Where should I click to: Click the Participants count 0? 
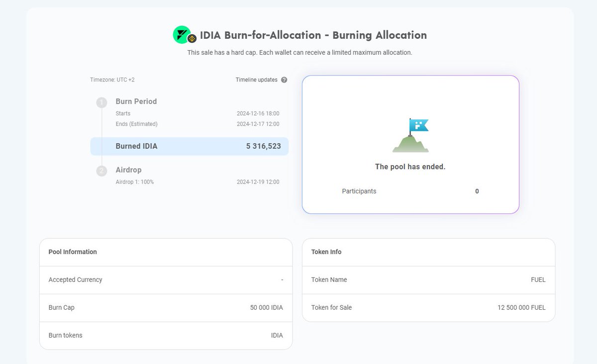[477, 191]
